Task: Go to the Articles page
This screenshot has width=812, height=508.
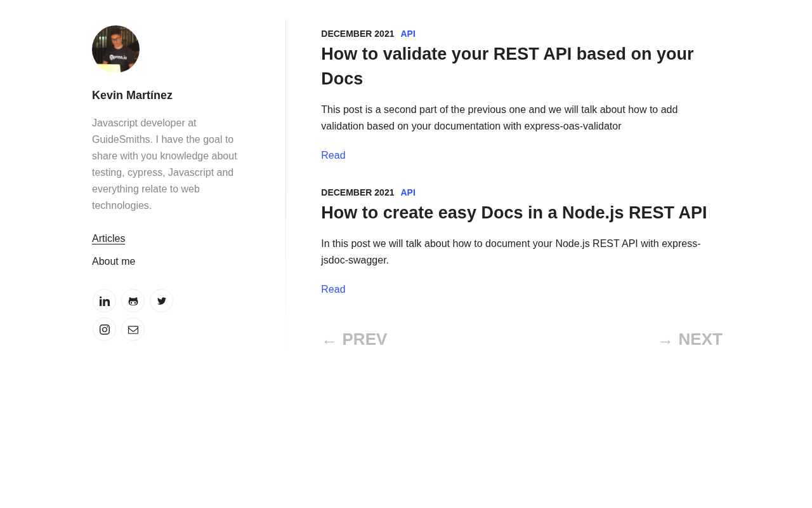Action: coord(108,239)
